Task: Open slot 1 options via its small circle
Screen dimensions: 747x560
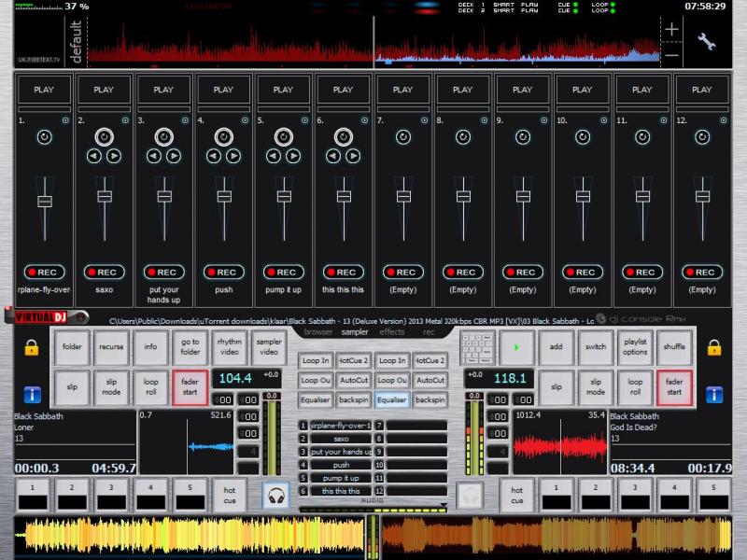Action: (65, 120)
